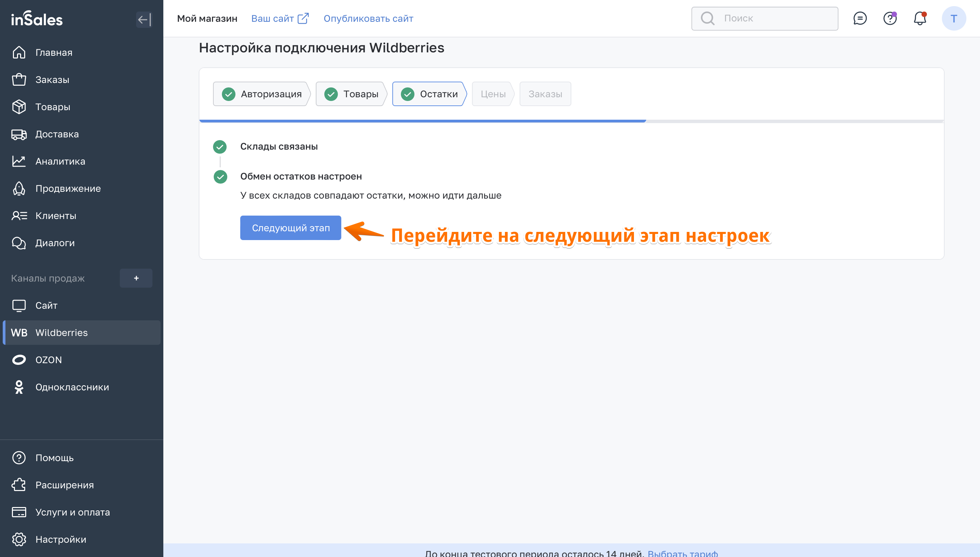Click the Следующий этап button
The image size is (980, 557).
(291, 228)
